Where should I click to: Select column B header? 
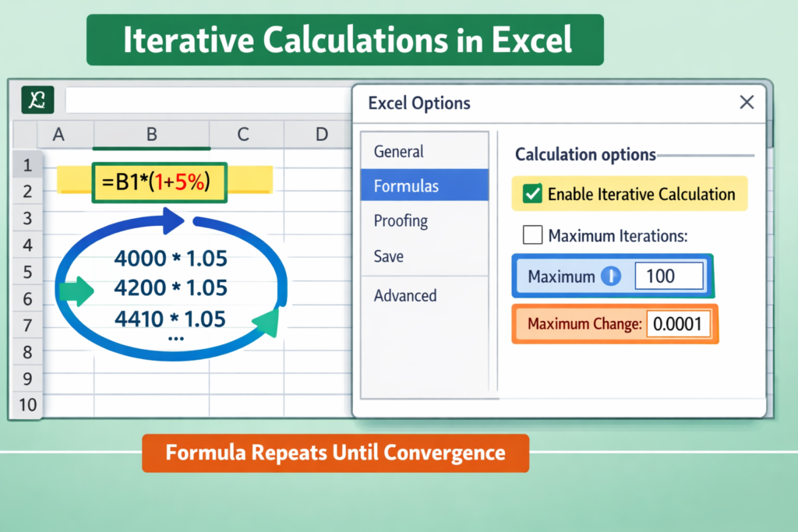click(x=151, y=135)
